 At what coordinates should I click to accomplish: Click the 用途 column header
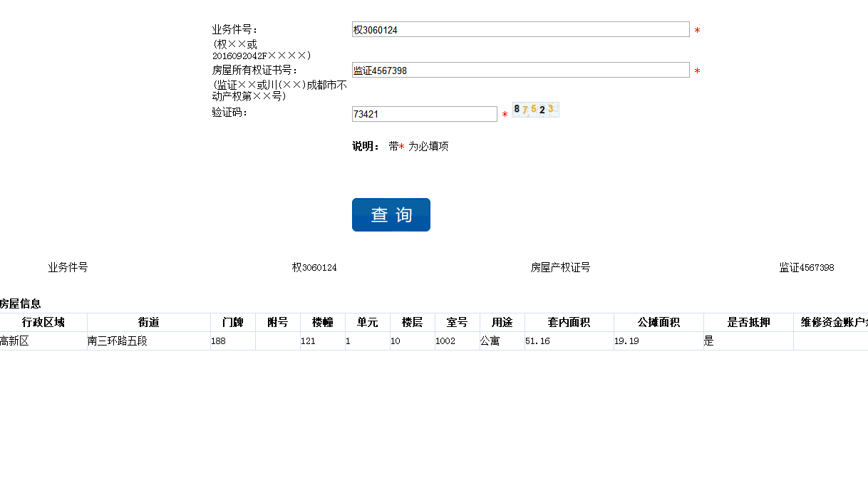pyautogui.click(x=502, y=323)
